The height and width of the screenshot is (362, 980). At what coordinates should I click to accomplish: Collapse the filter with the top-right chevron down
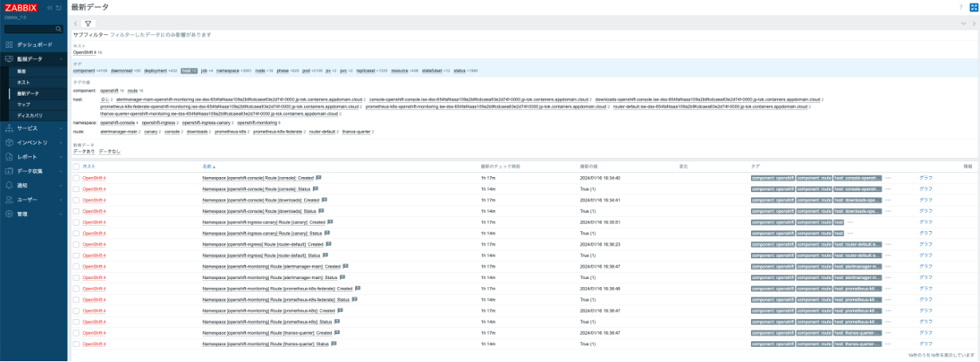click(x=964, y=23)
